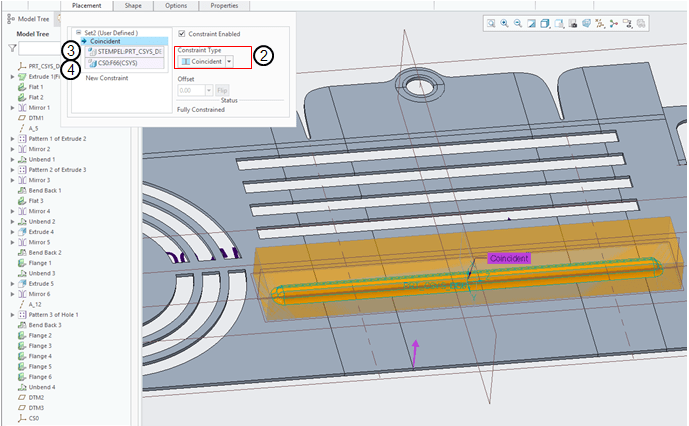This screenshot has width=689, height=426.
Task: Click the Zoom In magnifier icon
Action: click(x=504, y=23)
